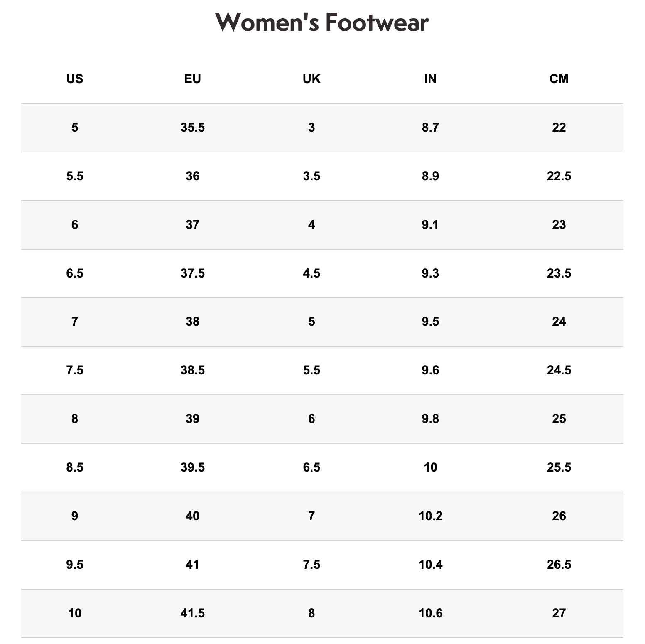Click the UK column header

pos(311,79)
